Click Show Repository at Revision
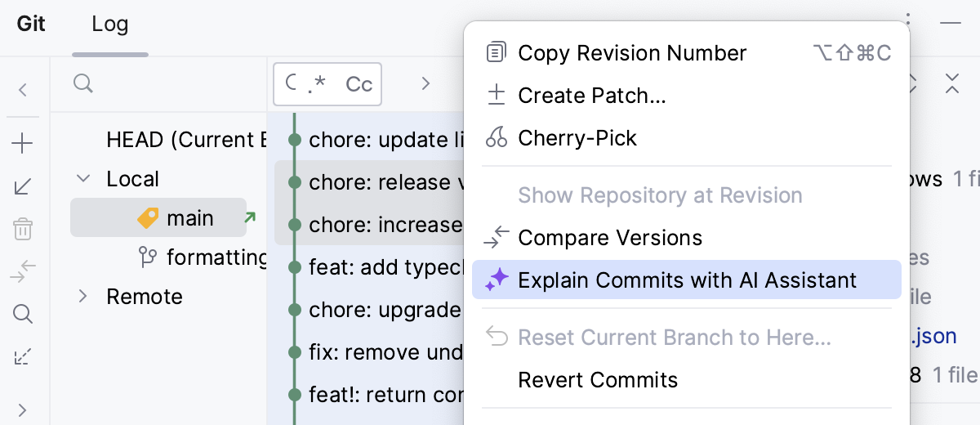This screenshot has width=980, height=425. point(687,195)
